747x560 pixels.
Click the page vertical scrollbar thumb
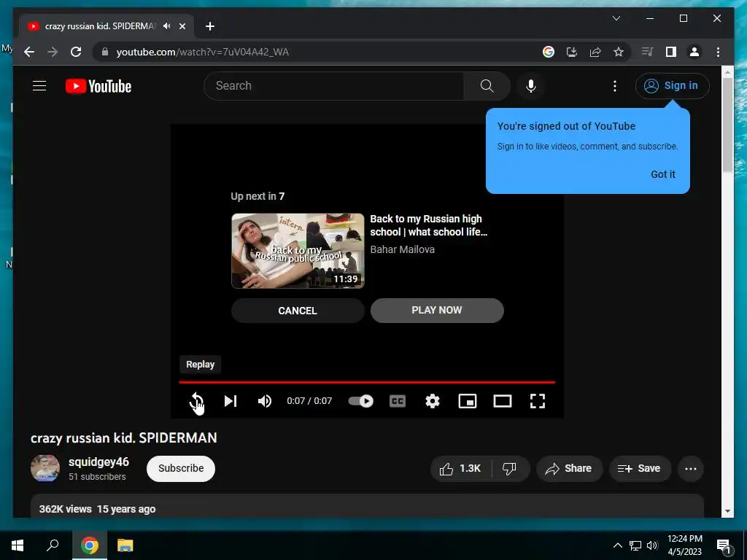point(727,125)
